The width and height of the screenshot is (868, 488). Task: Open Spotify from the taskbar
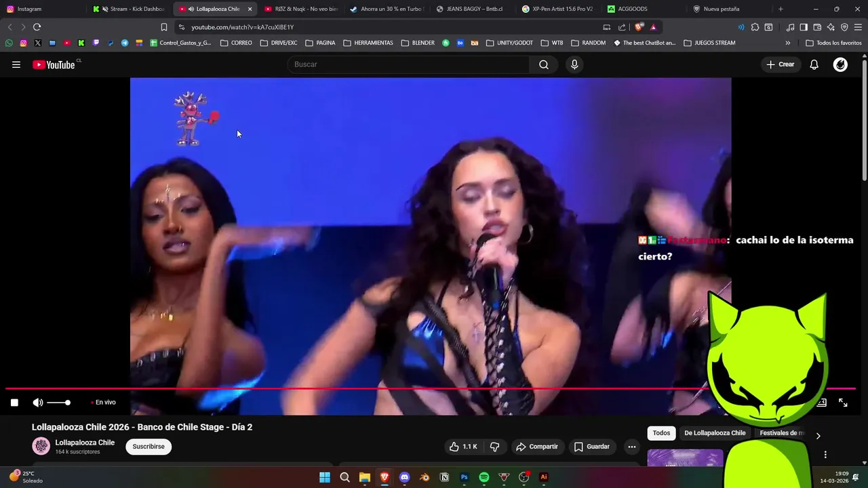484,477
